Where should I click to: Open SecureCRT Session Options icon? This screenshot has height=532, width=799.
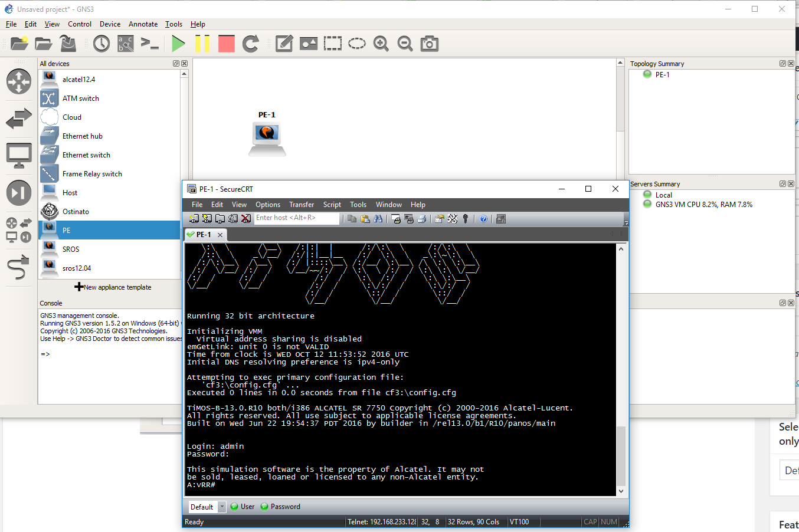tap(440, 219)
